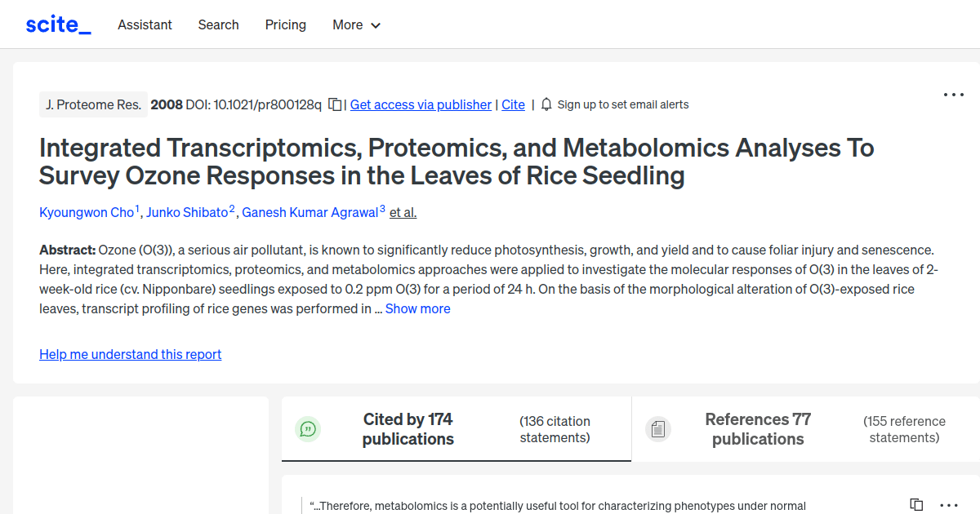Expand the abstract with Show more
Viewport: 980px width, 514px height.
coord(417,308)
